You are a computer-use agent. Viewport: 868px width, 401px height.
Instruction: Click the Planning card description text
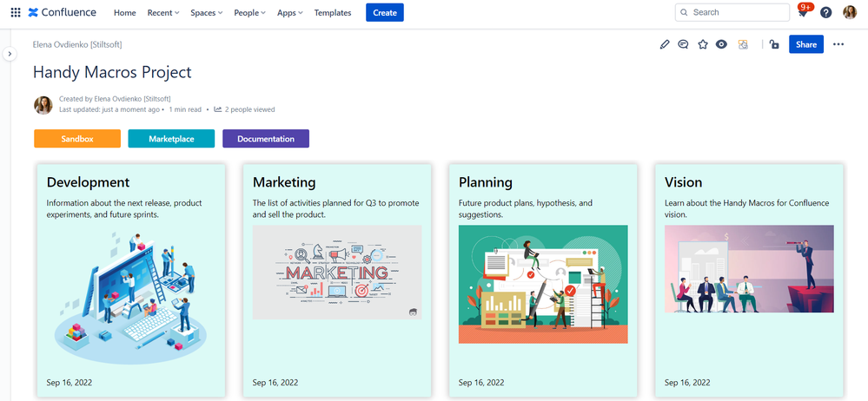(x=526, y=208)
